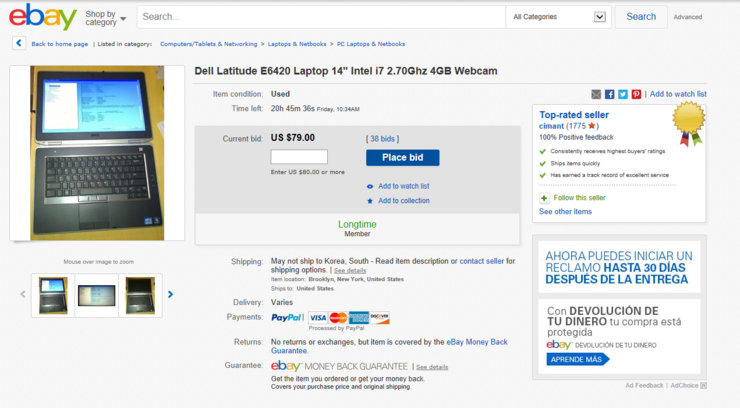This screenshot has width=740, height=408.
Task: Click the Search button
Action: coord(641,17)
